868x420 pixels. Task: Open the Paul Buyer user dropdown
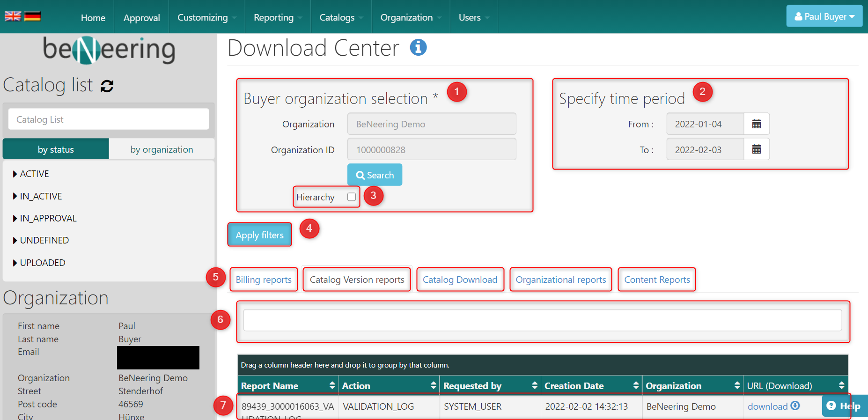824,16
